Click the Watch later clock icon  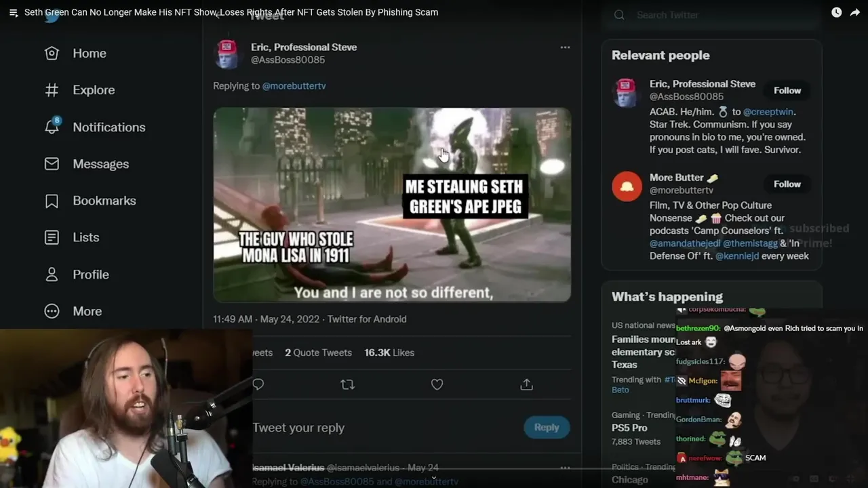pyautogui.click(x=836, y=12)
